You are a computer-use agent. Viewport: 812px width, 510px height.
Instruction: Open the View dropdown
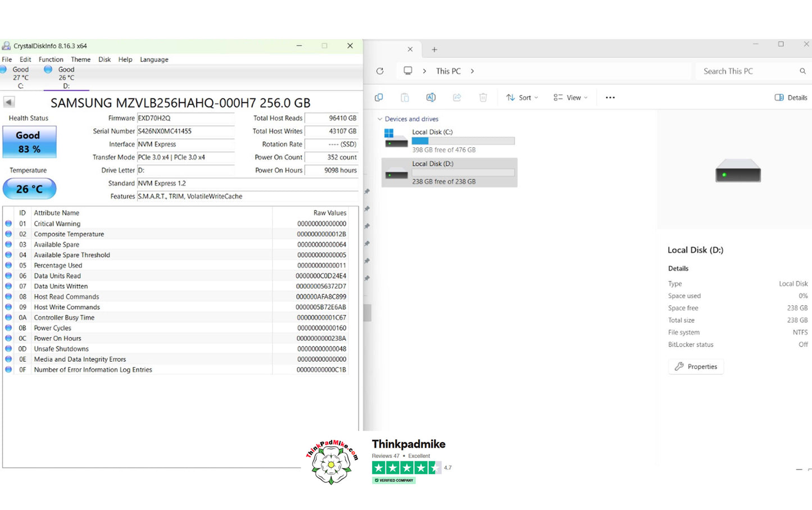(x=570, y=98)
